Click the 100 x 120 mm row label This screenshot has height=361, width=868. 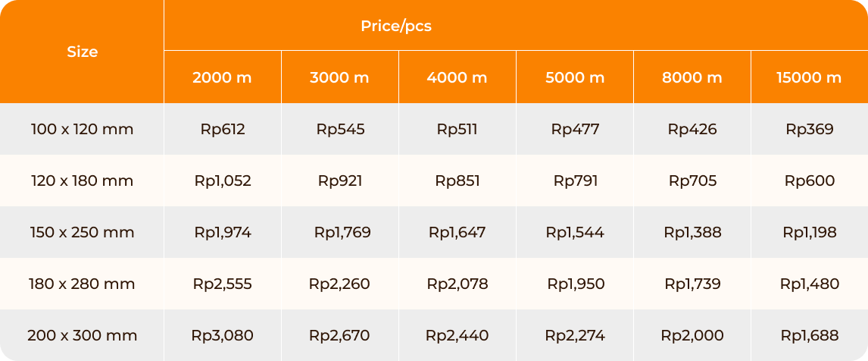(x=82, y=129)
